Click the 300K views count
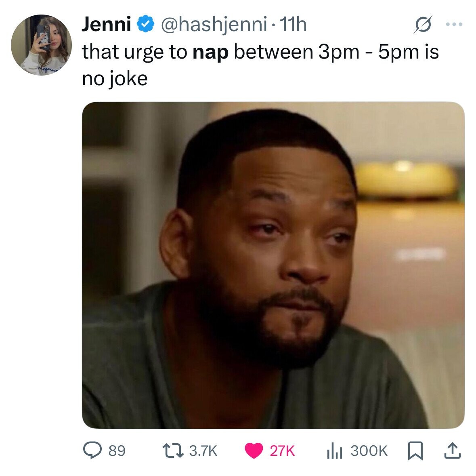The image size is (476, 476). pos(369,451)
